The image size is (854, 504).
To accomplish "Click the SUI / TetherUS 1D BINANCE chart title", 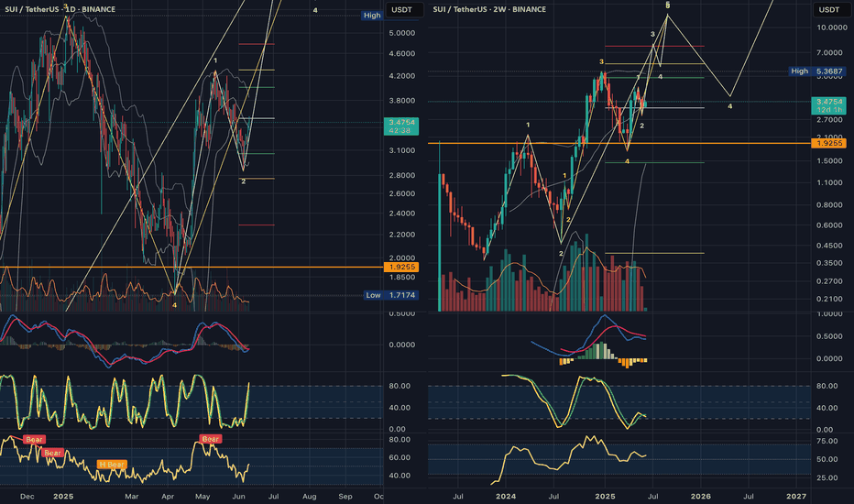I will 60,9.
